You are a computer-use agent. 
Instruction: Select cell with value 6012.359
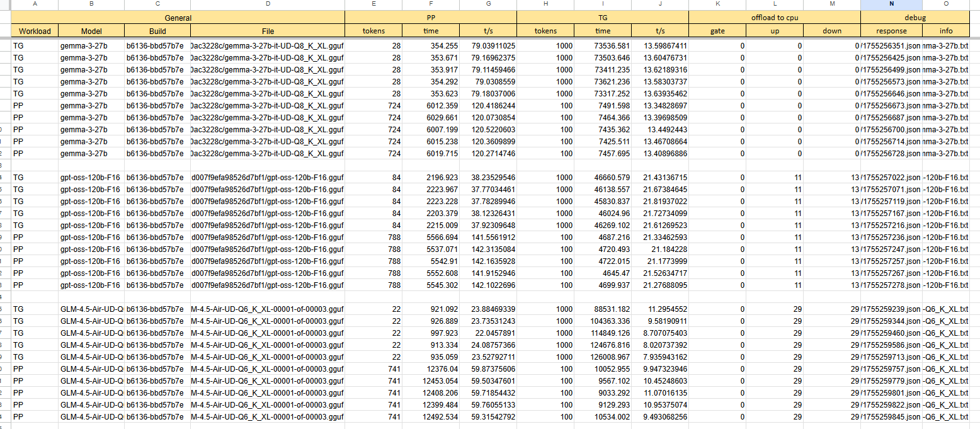pos(431,105)
